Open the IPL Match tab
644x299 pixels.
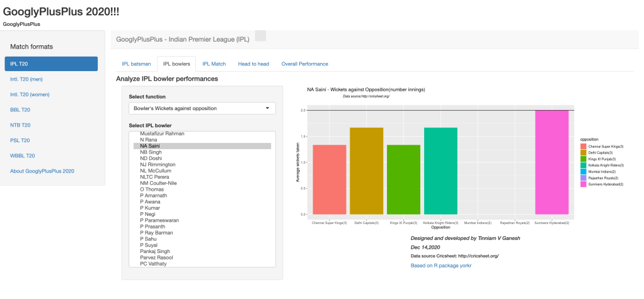click(214, 64)
